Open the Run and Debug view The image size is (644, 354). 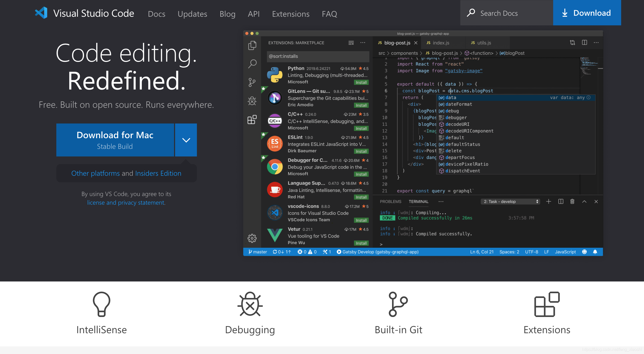[x=252, y=101]
